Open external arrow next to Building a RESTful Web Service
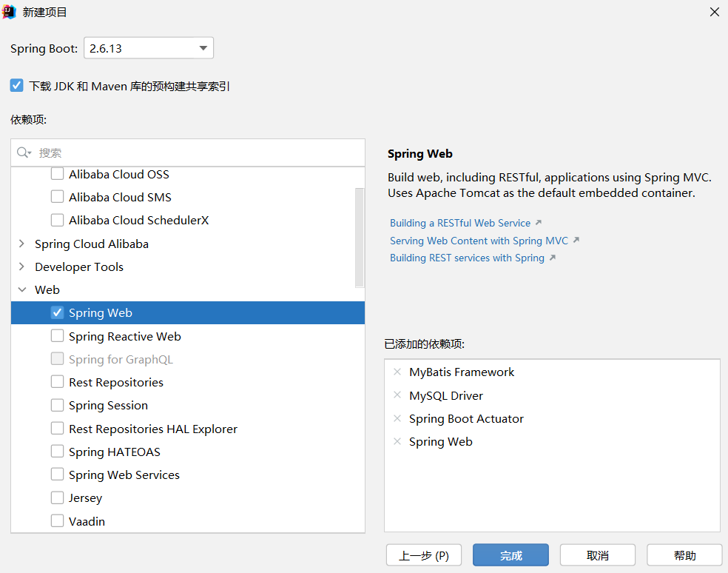 [539, 223]
